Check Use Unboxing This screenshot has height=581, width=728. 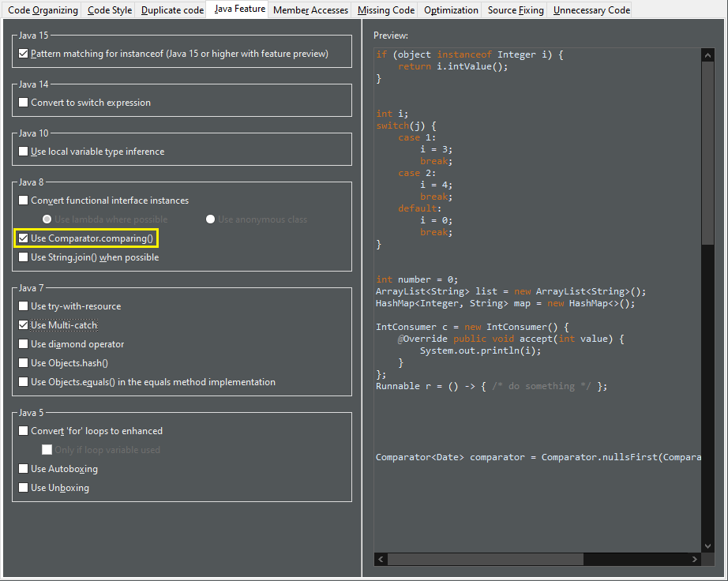tap(23, 488)
